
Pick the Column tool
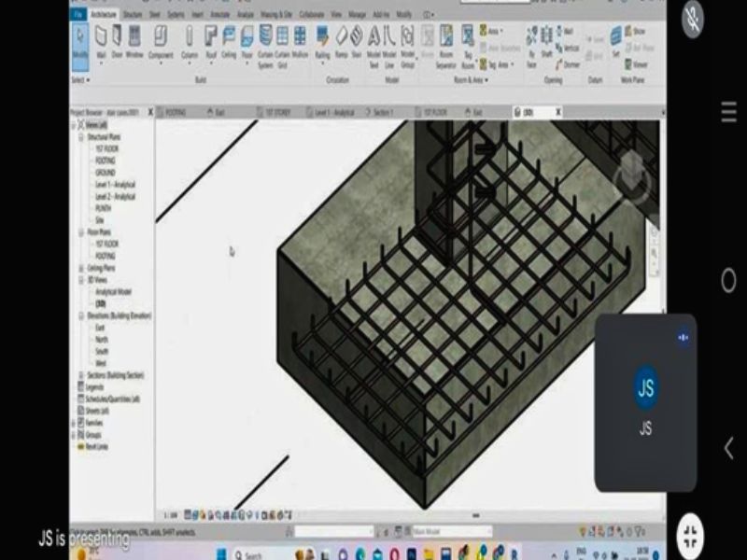pyautogui.click(x=190, y=41)
